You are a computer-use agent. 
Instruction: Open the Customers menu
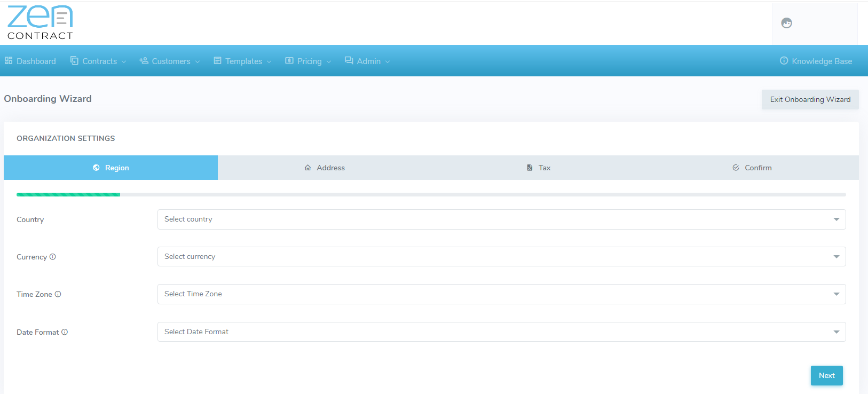[170, 61]
